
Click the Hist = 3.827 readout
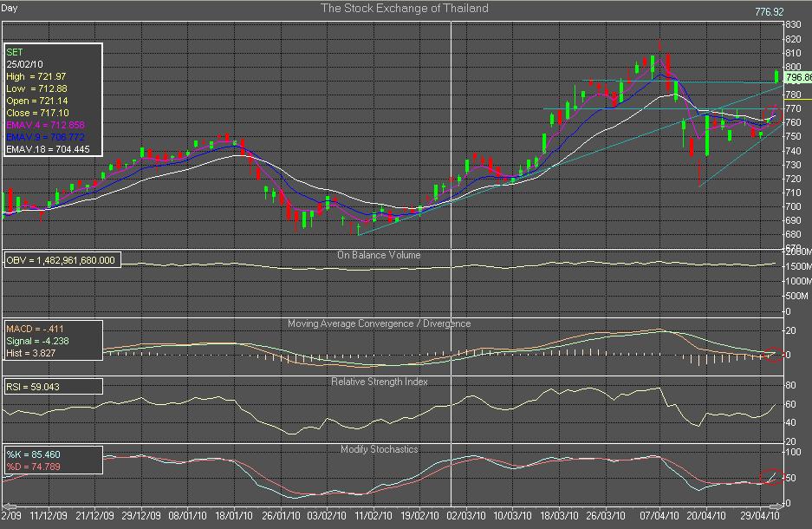coord(31,353)
